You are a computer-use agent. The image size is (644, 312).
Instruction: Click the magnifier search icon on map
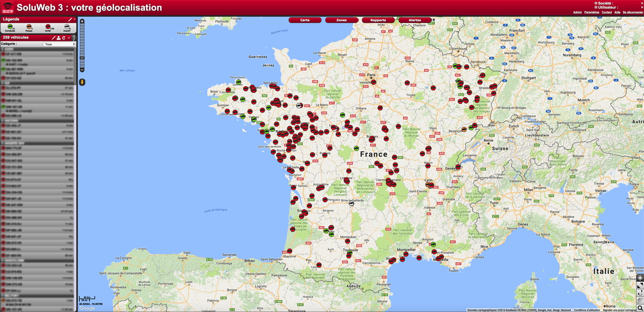click(x=640, y=308)
